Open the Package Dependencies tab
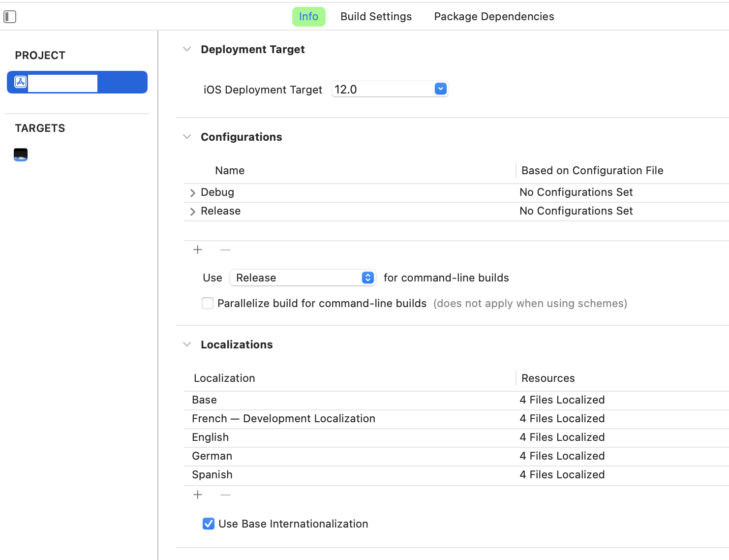Image resolution: width=729 pixels, height=560 pixels. 494,17
